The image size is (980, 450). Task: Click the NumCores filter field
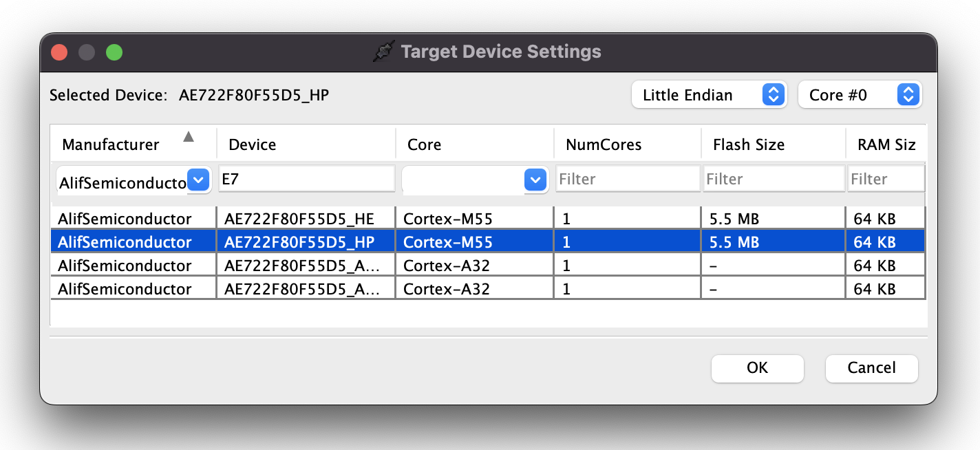627,178
